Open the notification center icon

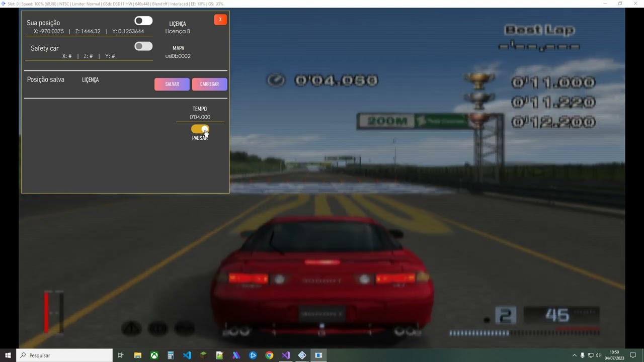point(633,355)
